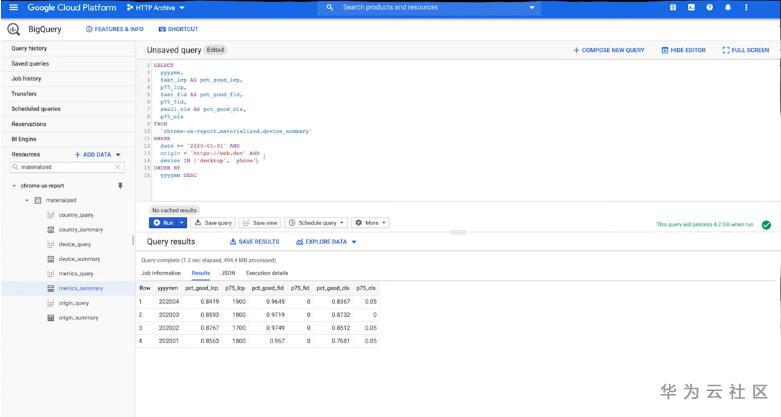This screenshot has width=781, height=417.
Task: Click the resources search field containing materialized
Action: 67,167
